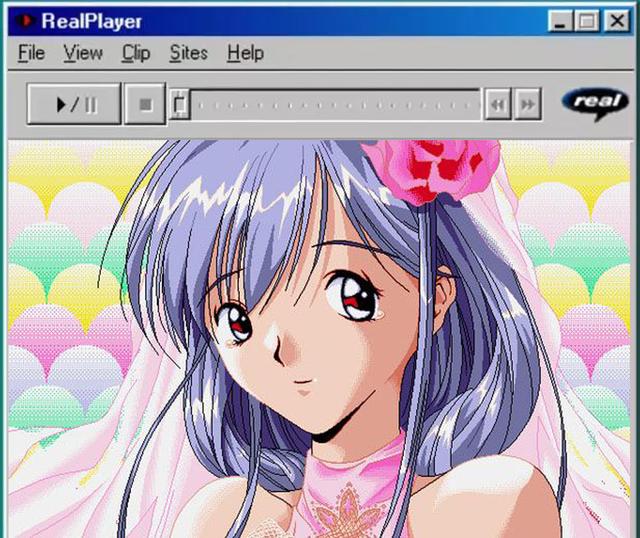The width and height of the screenshot is (640, 538).
Task: Click the Stop playback button
Action: tap(145, 104)
